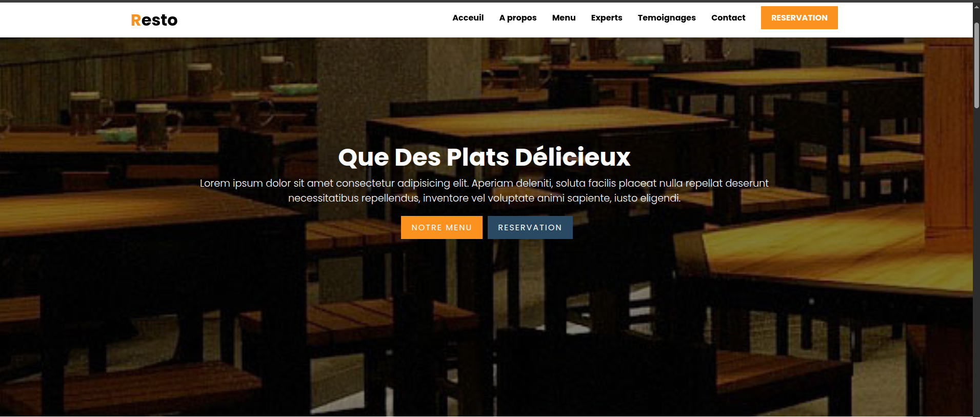Click the Lorem ipsum text first line

pos(484,183)
